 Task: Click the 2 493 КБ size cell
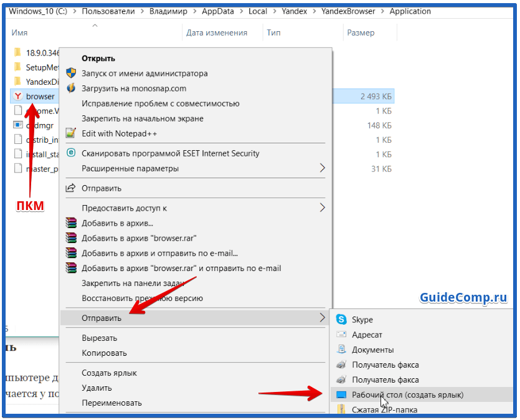tap(376, 97)
